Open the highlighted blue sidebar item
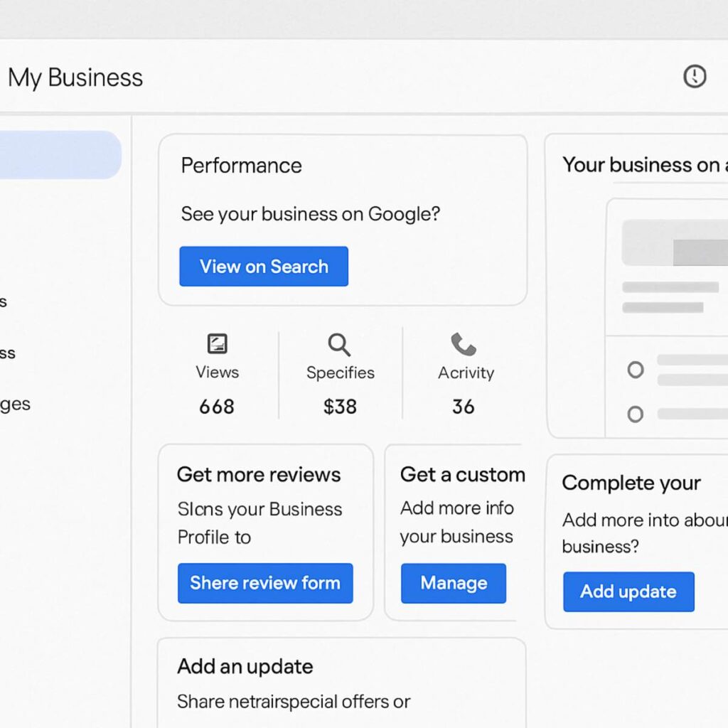Screen dimensions: 728x728 click(60, 154)
